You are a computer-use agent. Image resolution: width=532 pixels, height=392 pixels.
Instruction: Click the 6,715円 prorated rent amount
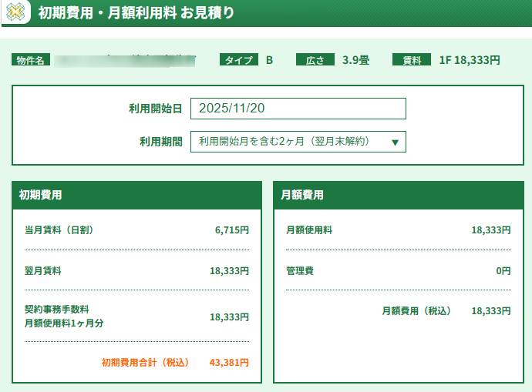[x=231, y=230]
